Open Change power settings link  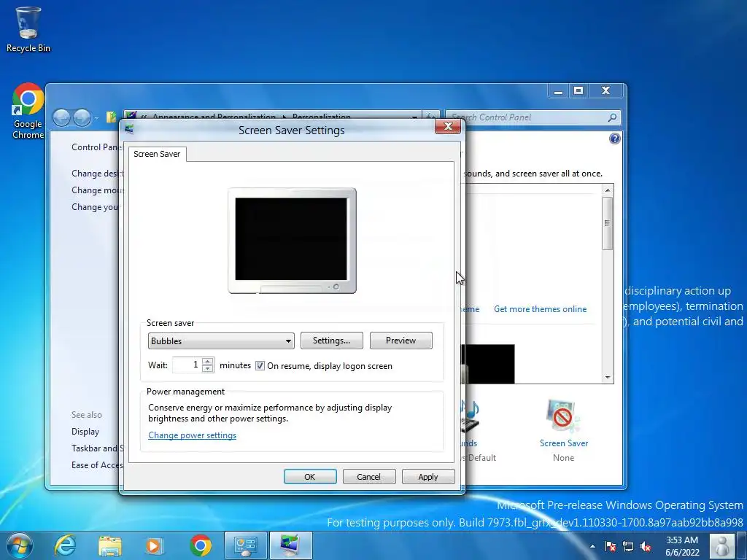[192, 435]
